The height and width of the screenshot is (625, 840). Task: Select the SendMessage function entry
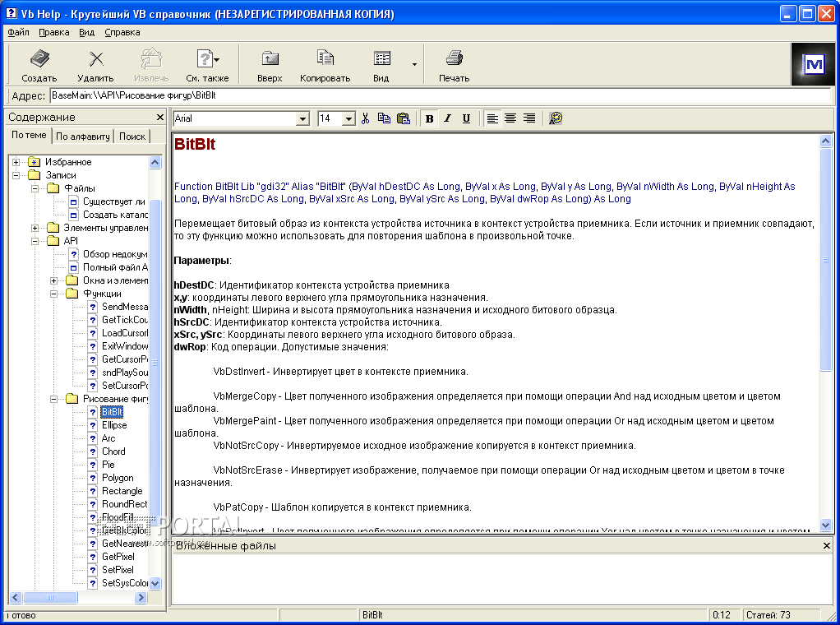coord(124,307)
